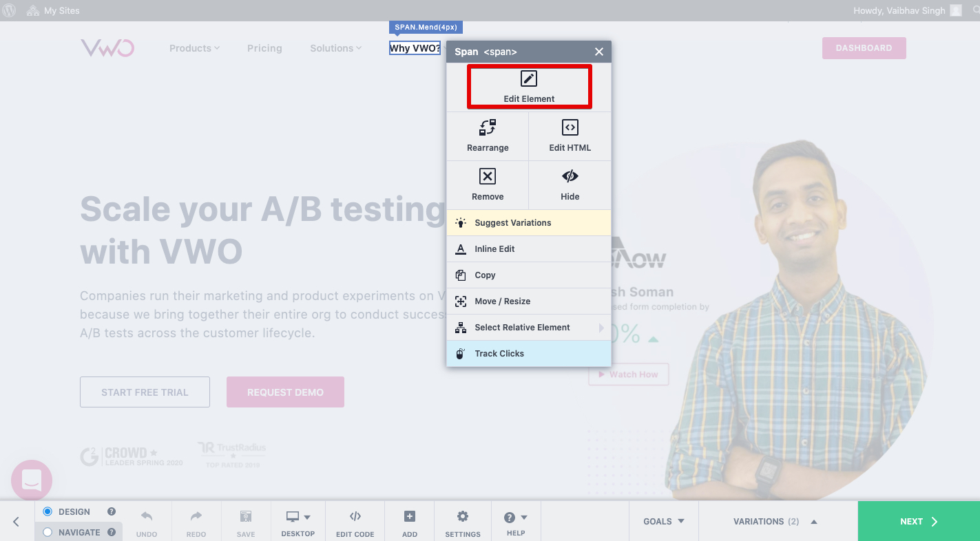This screenshot has width=980, height=541.
Task: Click START FREE TRIAL button
Action: (x=145, y=392)
